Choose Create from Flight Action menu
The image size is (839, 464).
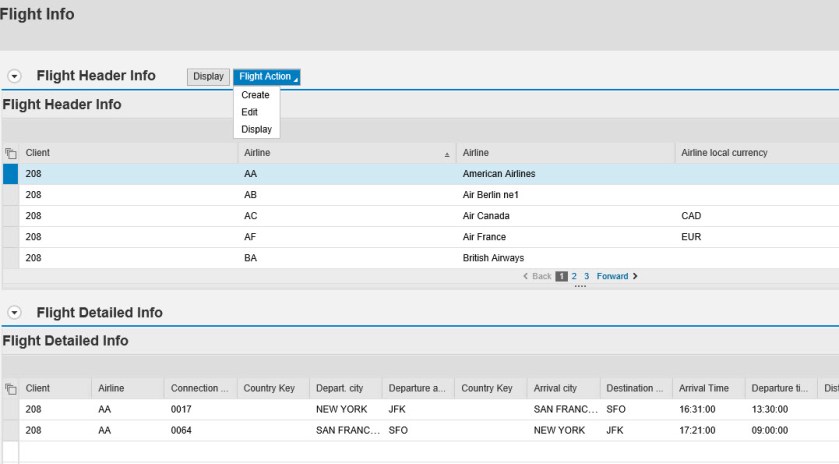(255, 95)
